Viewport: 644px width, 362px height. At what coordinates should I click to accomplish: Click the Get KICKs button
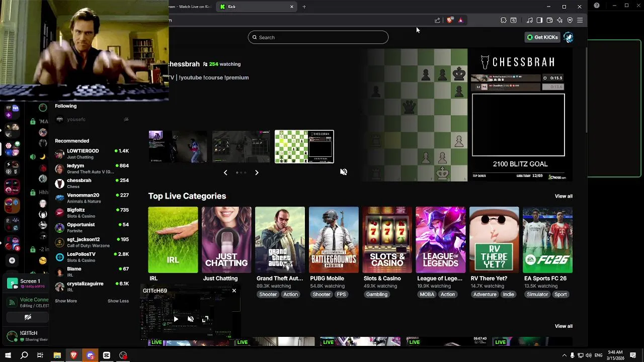pos(542,37)
